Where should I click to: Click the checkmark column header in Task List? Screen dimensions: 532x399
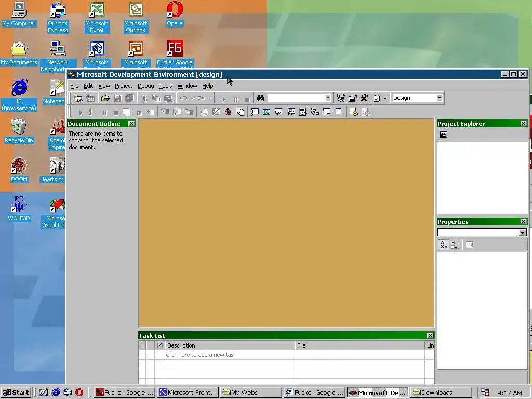pos(160,345)
